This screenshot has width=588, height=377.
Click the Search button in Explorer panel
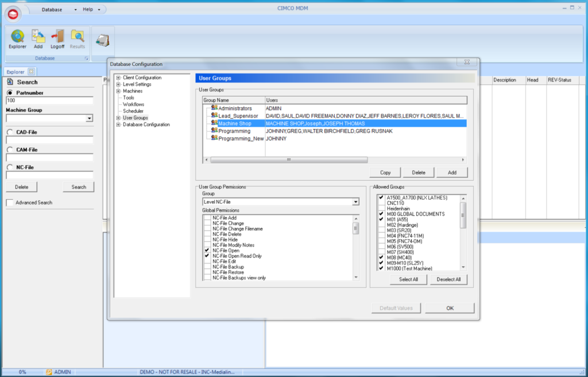coord(79,187)
